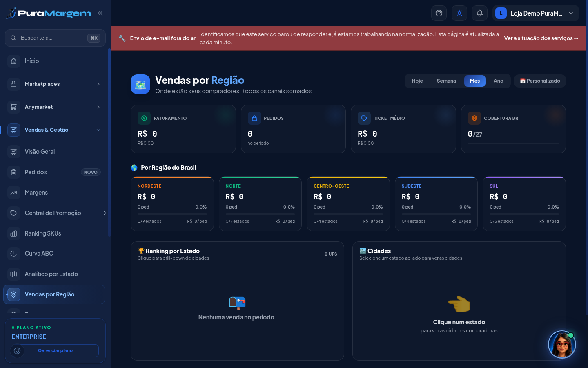Image resolution: width=588 pixels, height=368 pixels.
Task: Expand Central de Promoção chevron
Action: coord(105,213)
